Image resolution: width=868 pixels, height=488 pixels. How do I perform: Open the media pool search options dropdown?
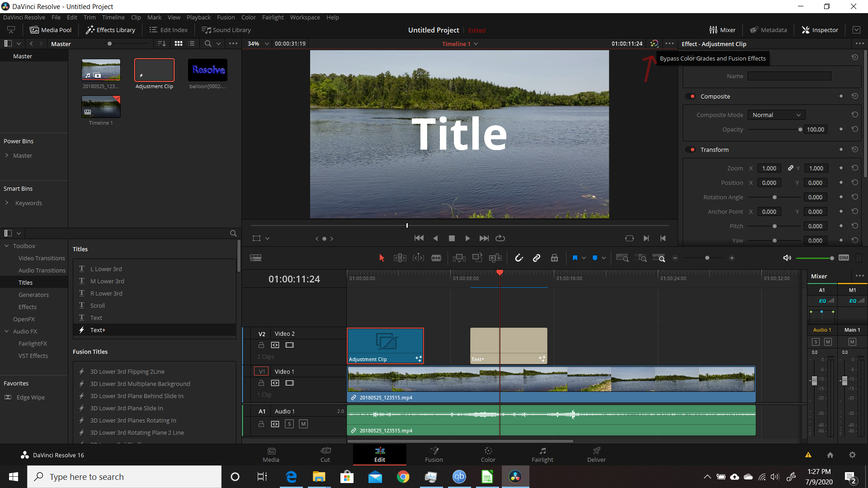pyautogui.click(x=218, y=43)
